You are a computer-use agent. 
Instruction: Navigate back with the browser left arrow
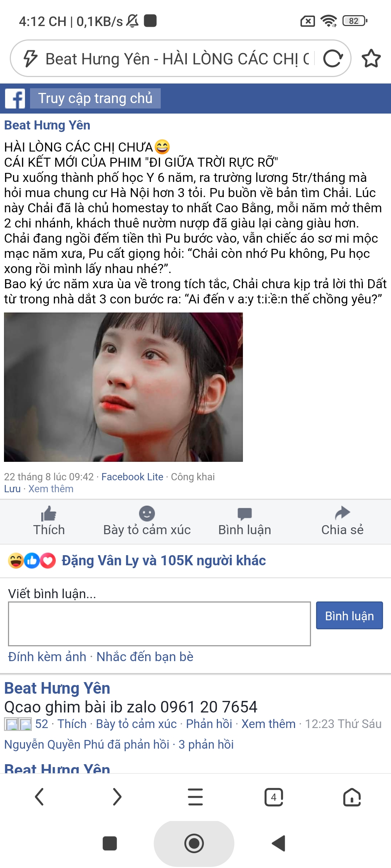pyautogui.click(x=39, y=797)
